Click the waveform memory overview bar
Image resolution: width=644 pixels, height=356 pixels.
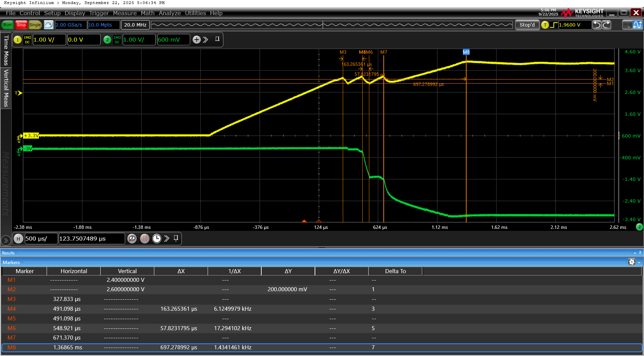(332, 25)
